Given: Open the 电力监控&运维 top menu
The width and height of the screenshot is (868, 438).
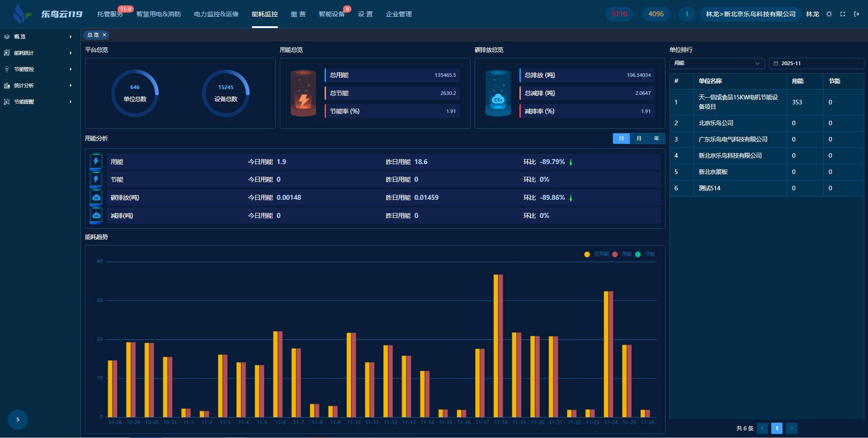Looking at the screenshot, I should click(216, 14).
